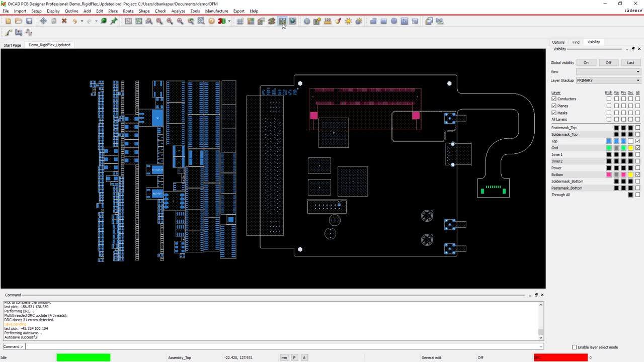Open the Manufacture menu
Screen dimensions: 644x362
pos(216,11)
